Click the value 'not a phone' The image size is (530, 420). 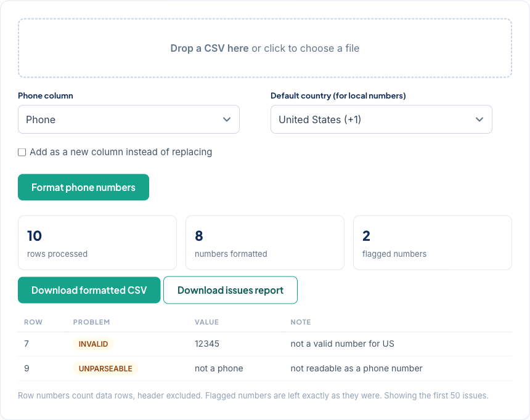[219, 368]
